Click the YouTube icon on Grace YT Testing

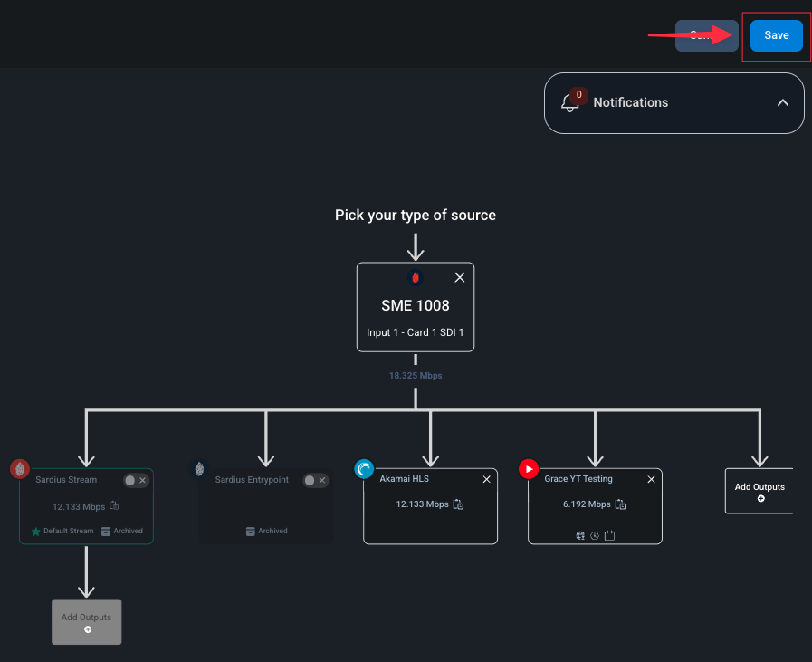(x=529, y=469)
